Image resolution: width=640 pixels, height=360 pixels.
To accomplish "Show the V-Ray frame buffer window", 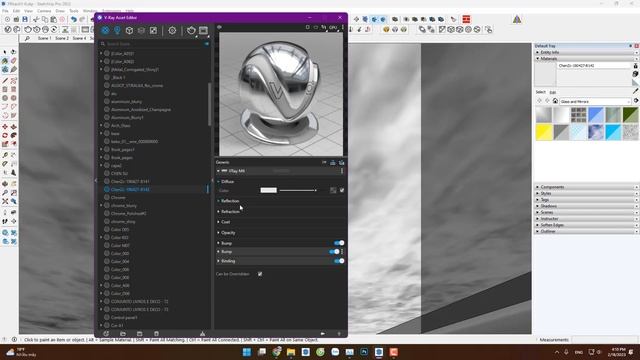I will click(203, 31).
